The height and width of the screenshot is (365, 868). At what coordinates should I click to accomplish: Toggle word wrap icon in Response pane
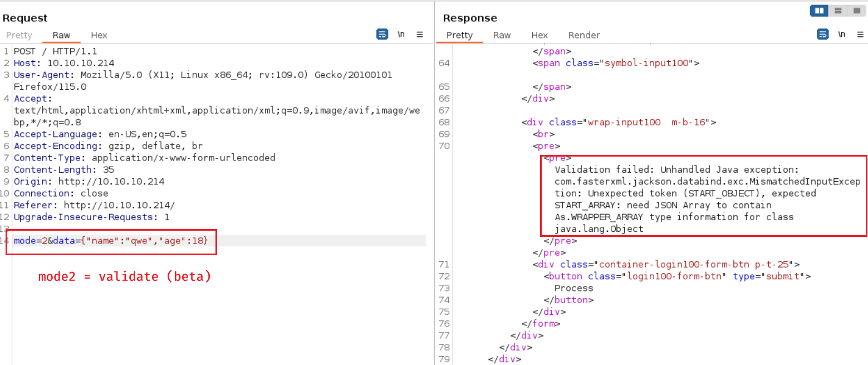click(823, 35)
